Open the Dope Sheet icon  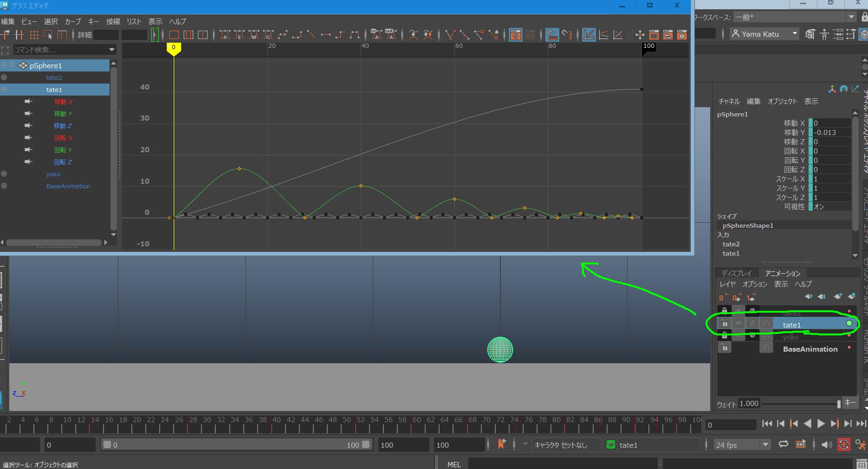(x=654, y=35)
